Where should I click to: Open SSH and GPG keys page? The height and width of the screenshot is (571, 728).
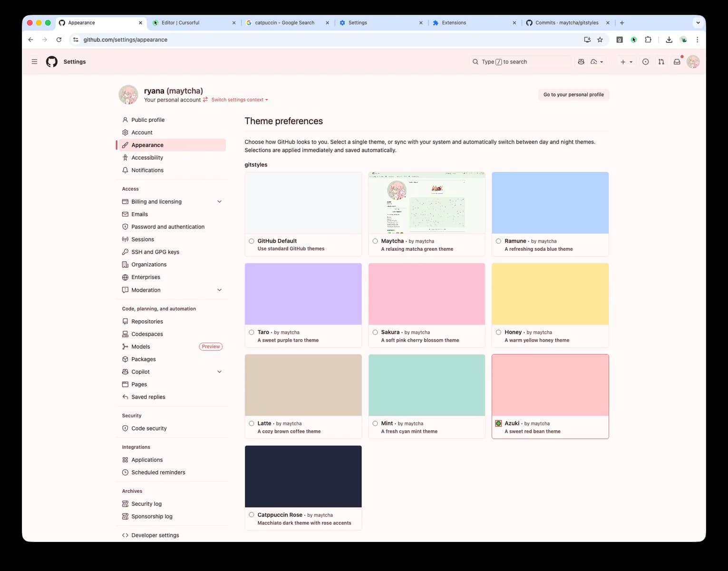171,252
